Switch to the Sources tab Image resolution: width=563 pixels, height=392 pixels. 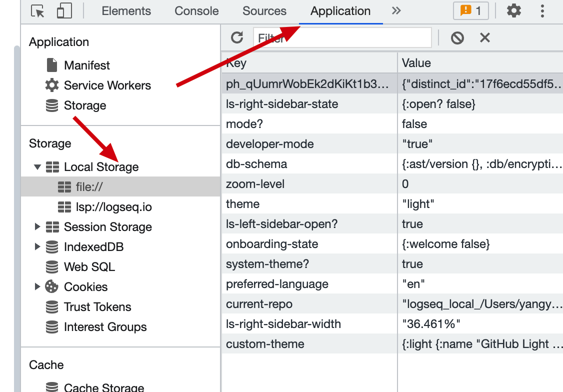coord(264,11)
